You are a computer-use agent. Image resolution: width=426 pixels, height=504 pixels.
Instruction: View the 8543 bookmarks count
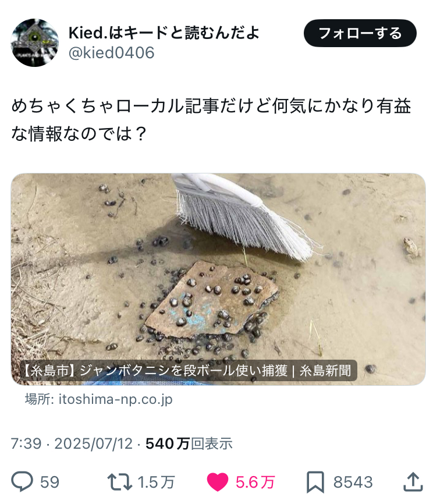tap(353, 482)
